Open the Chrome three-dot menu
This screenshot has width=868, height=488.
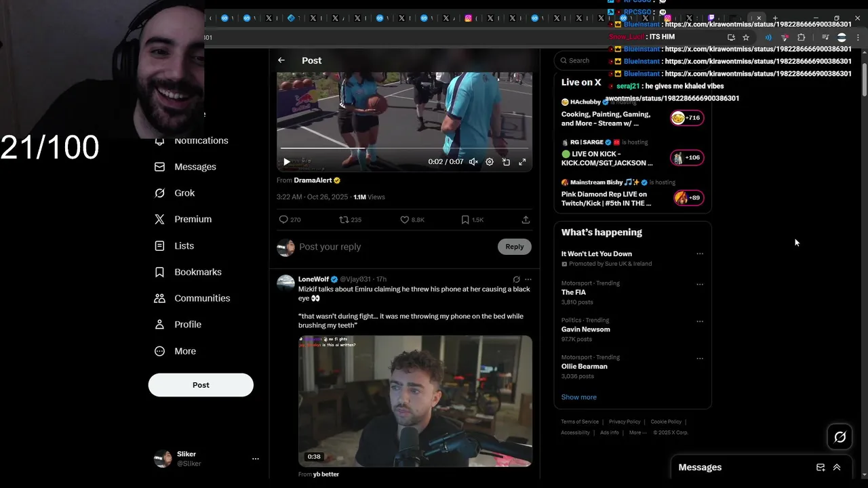pos(858,37)
